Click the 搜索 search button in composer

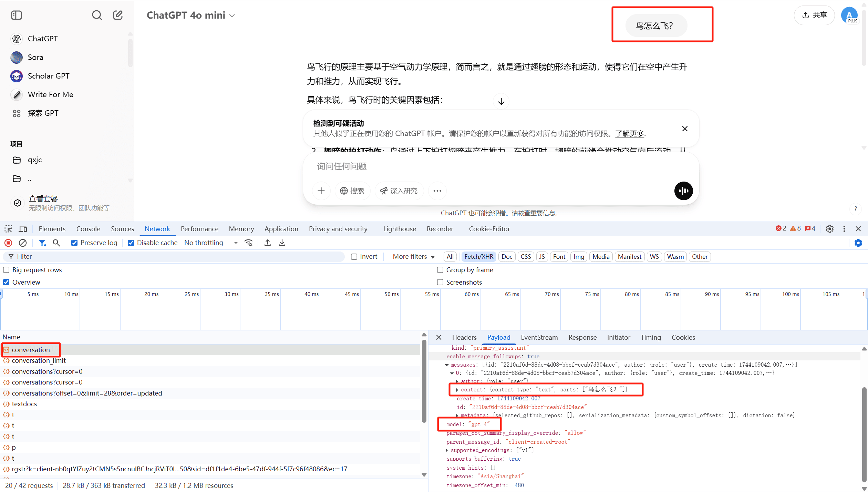pyautogui.click(x=352, y=191)
